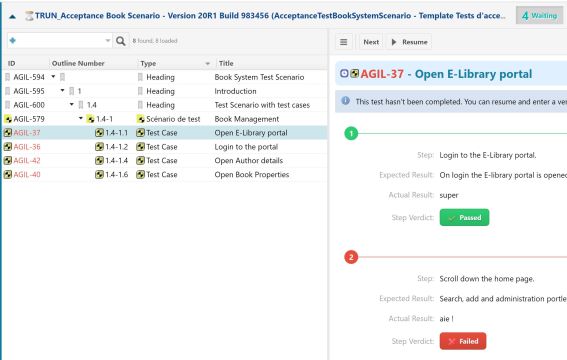This screenshot has height=360, width=567.
Task: Click the outline icon next to 1.4-1.6
Action: click(99, 175)
